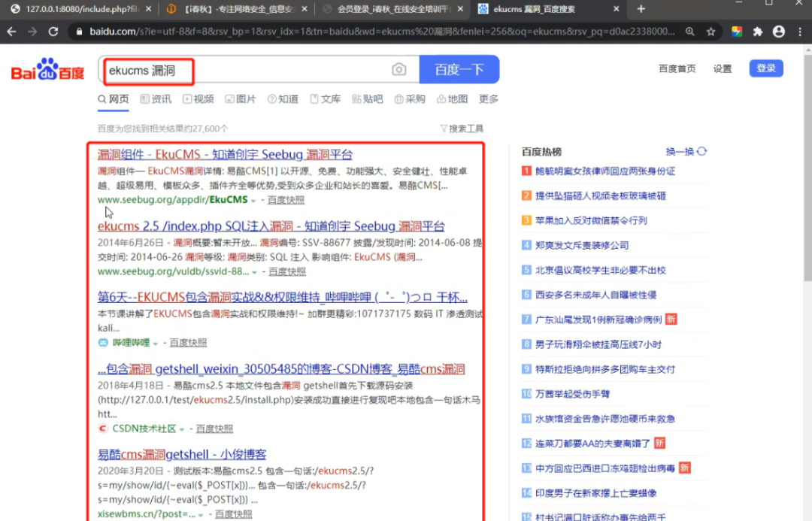Open the Chrome three-dot menu

pyautogui.click(x=800, y=32)
